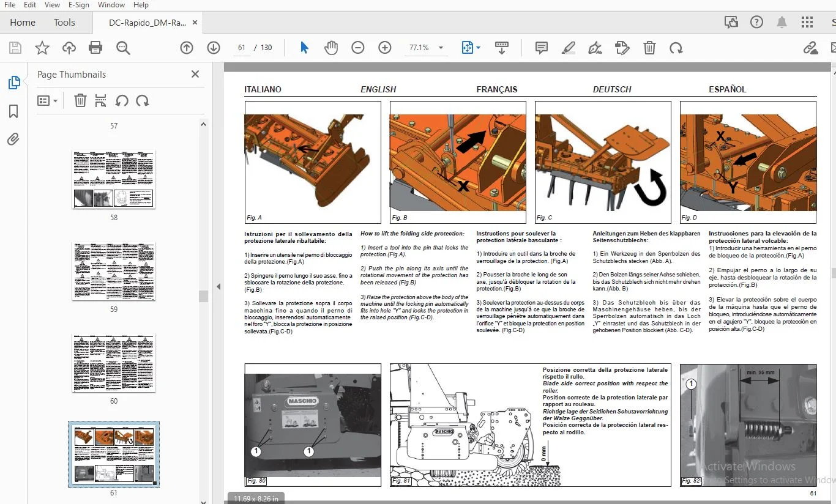836x504 pixels.
Task: Open the E-Sign menu
Action: (x=79, y=5)
